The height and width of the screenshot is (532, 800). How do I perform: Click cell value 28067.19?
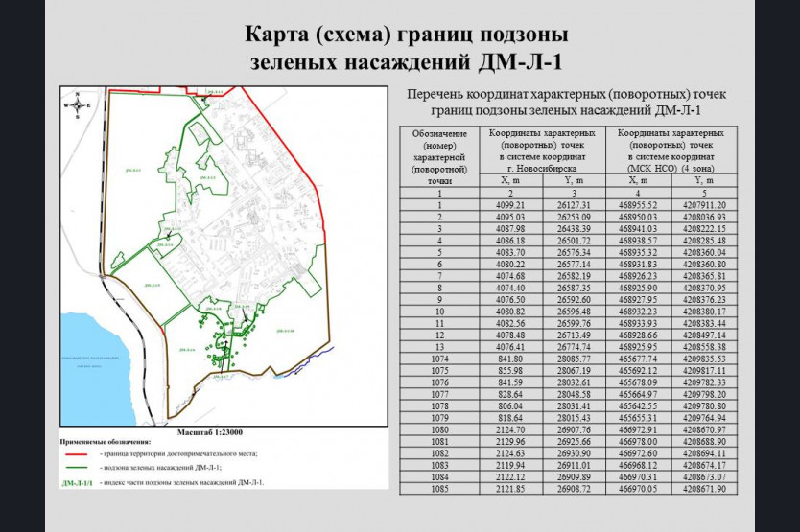click(x=574, y=370)
